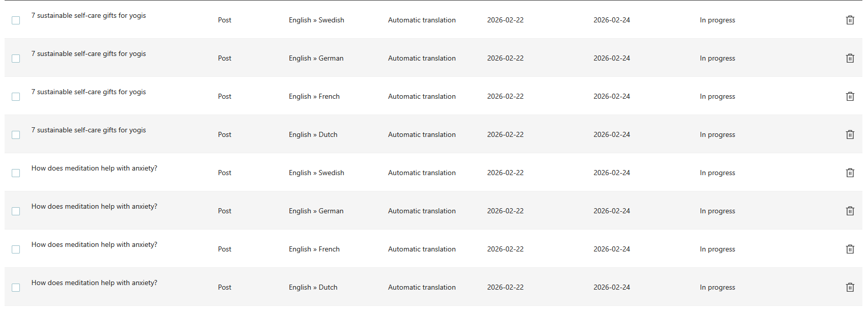This screenshot has width=868, height=309.
Task: Remove the yogis gifts Dutch translation job
Action: (850, 135)
